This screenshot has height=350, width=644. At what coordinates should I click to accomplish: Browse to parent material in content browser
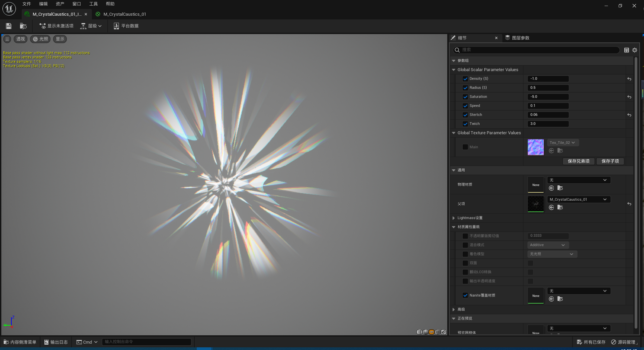pyautogui.click(x=560, y=207)
